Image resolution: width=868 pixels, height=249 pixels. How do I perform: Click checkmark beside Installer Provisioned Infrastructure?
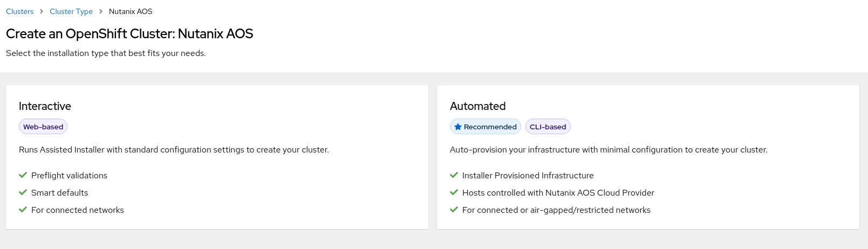tap(454, 175)
